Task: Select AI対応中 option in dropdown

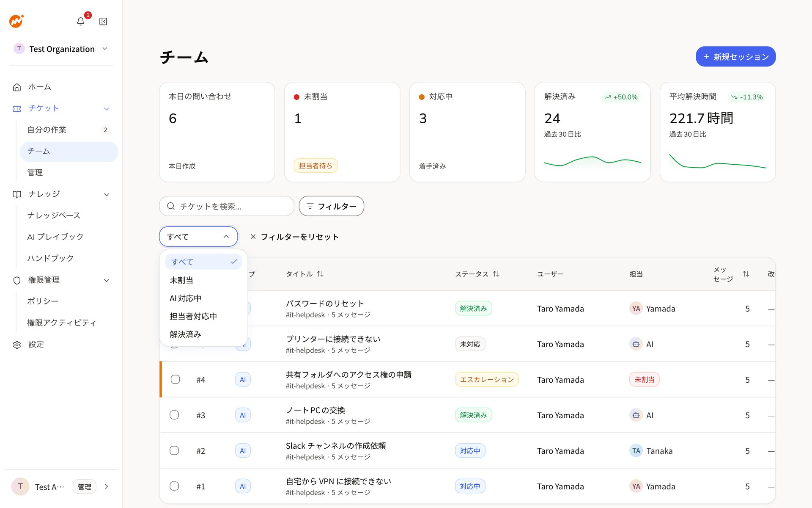Action: point(203,298)
